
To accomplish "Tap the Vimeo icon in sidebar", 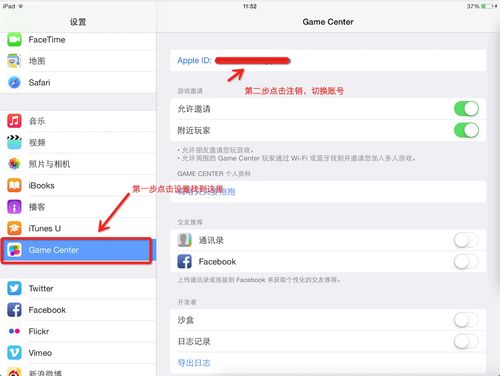I will 14,353.
